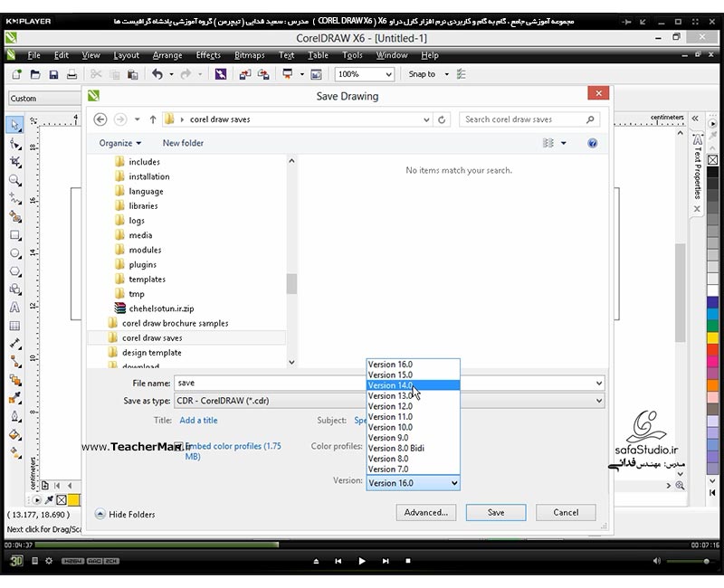Select the Pick tool in toolbox
Viewport: 724px width, 588px height.
(x=14, y=125)
